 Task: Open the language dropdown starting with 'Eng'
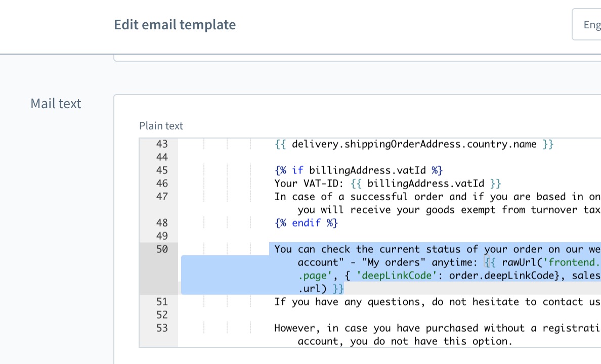[586, 25]
